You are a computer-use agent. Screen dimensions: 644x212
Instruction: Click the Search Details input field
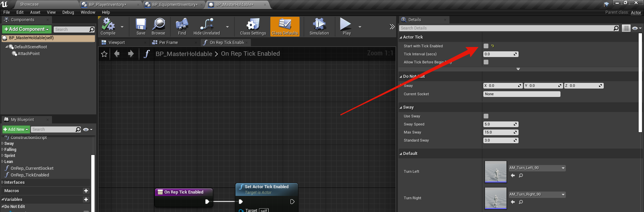[x=506, y=28]
